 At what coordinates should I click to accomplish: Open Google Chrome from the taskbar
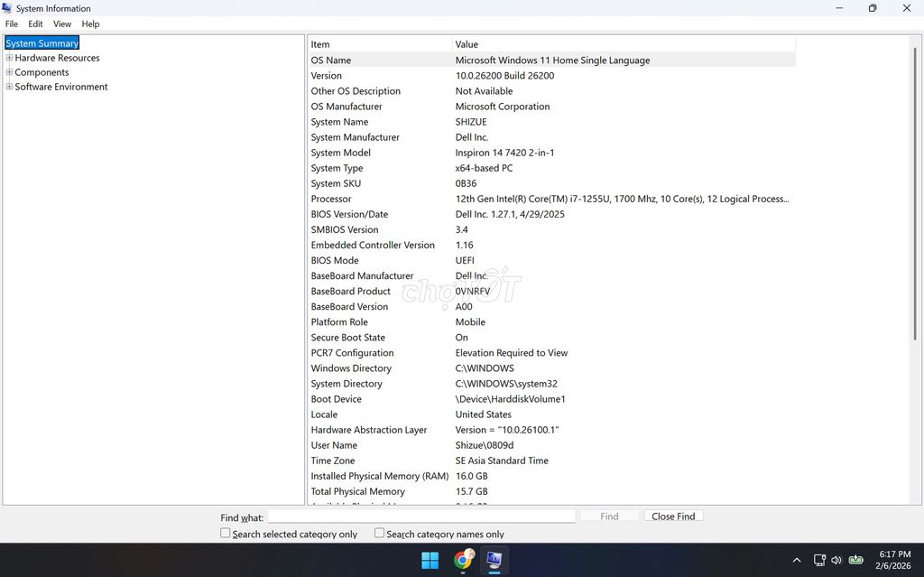pos(463,561)
